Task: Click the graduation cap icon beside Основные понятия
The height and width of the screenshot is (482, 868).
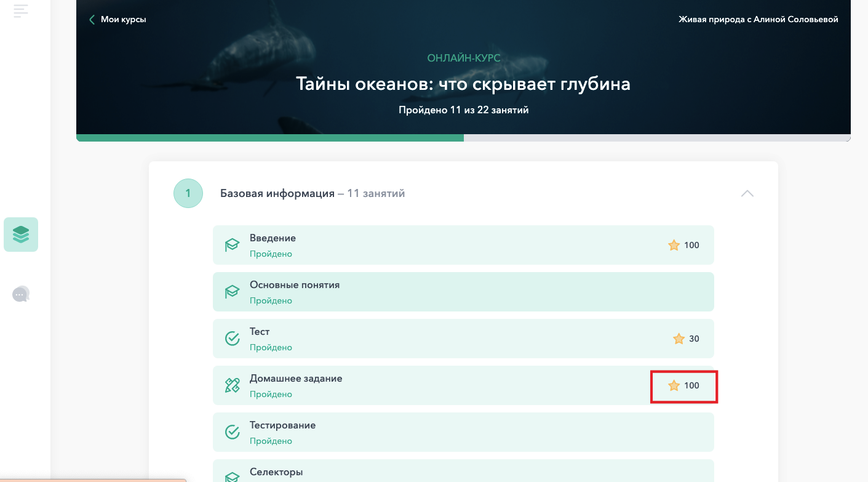Action: click(232, 292)
